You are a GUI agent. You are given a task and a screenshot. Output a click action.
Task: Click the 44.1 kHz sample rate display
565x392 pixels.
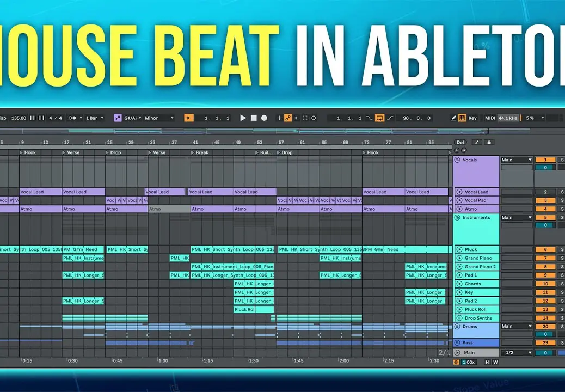pyautogui.click(x=508, y=118)
